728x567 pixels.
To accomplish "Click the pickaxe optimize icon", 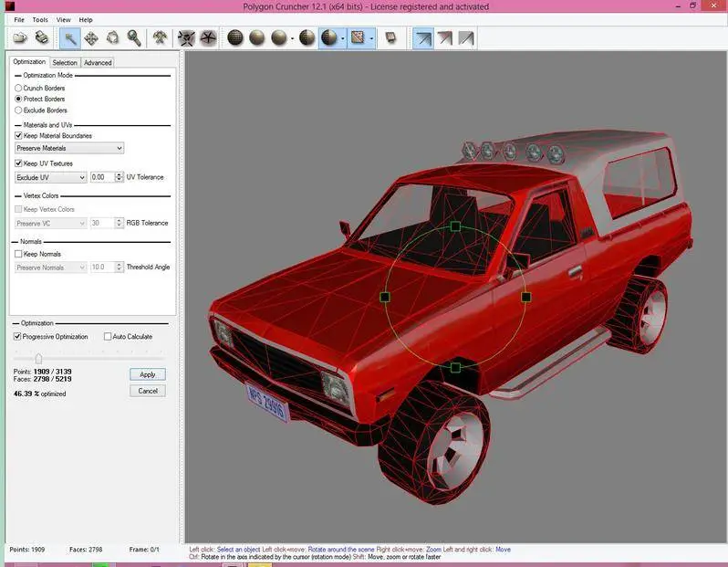I will pyautogui.click(x=160, y=38).
